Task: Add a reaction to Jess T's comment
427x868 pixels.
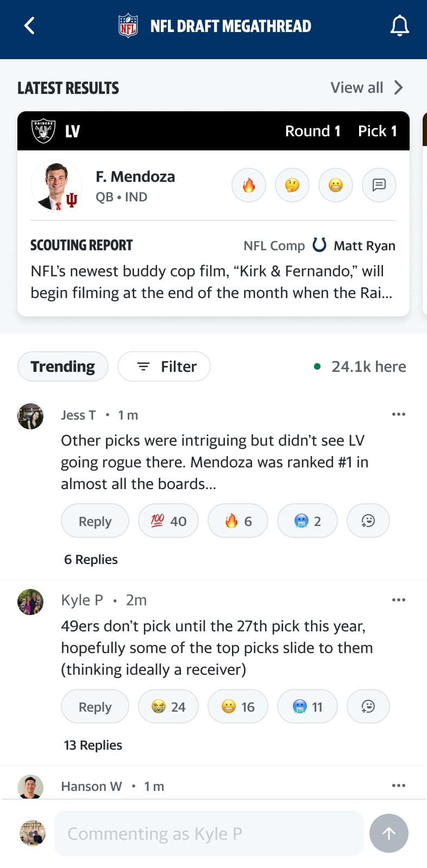Action: click(x=368, y=521)
